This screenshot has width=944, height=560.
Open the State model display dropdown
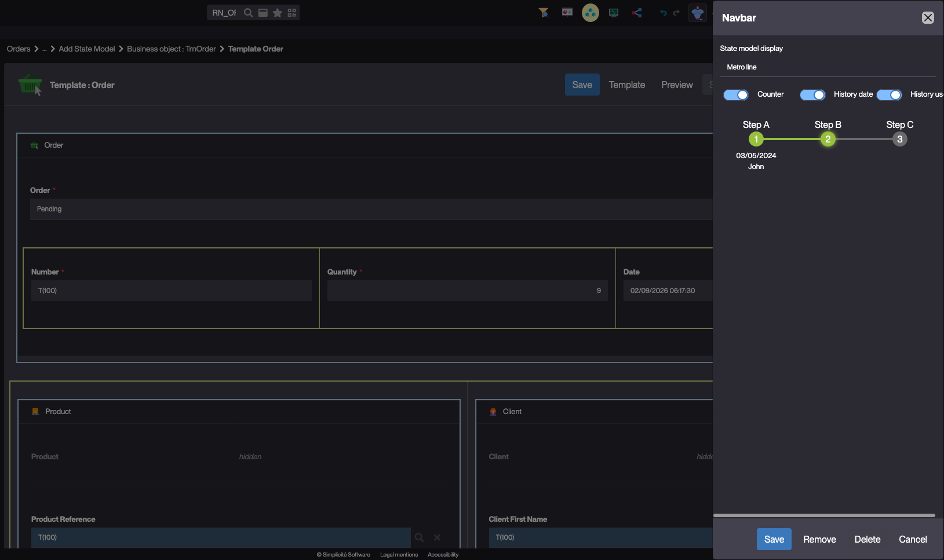(827, 67)
